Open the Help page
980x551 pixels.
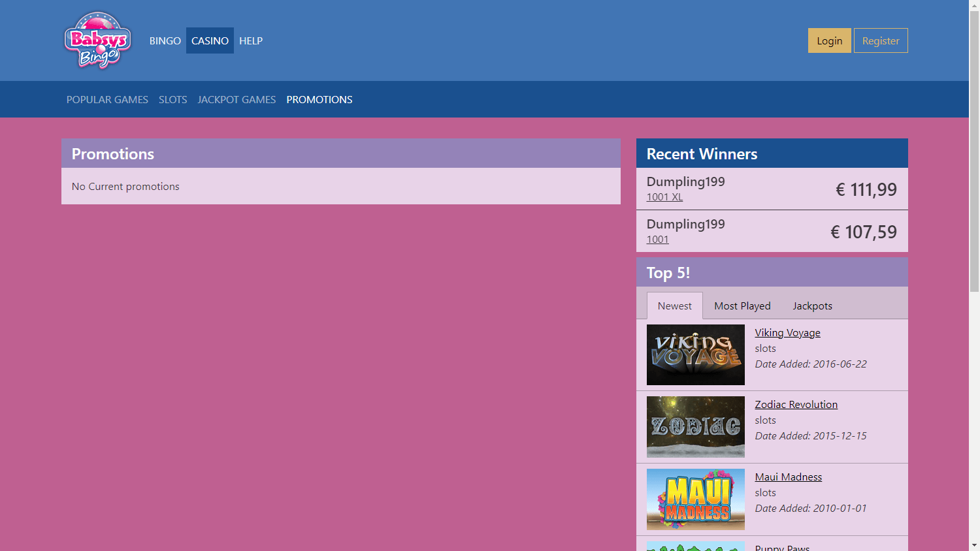pos(251,40)
